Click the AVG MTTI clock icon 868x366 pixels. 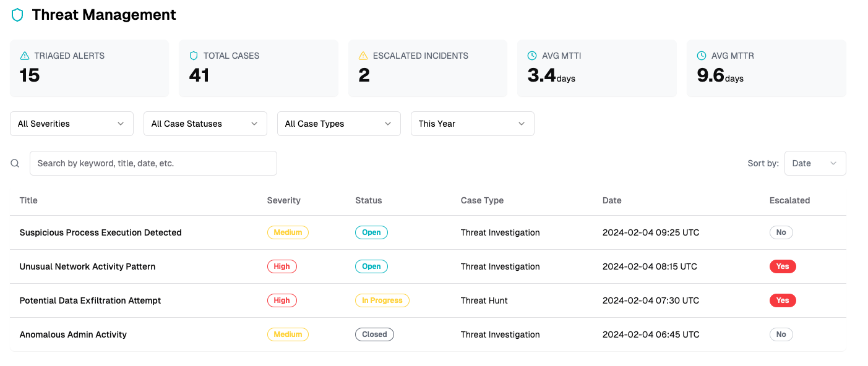pyautogui.click(x=532, y=56)
